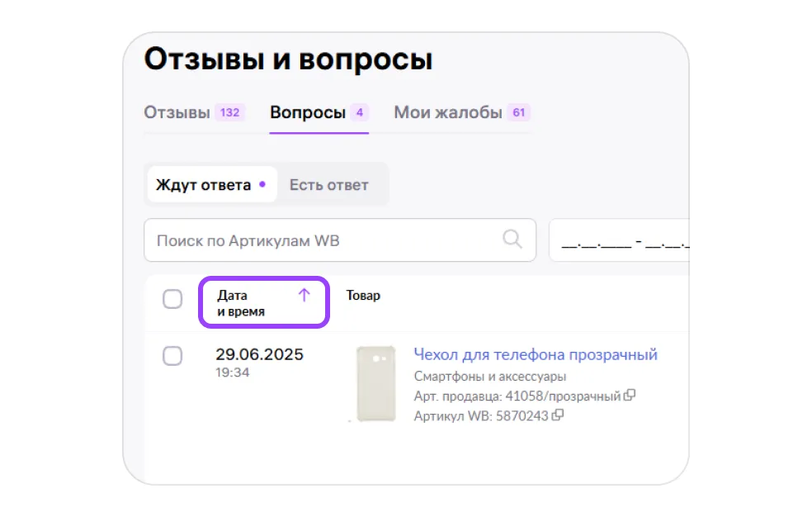
Task: Click the Товар column header
Action: pyautogui.click(x=363, y=295)
